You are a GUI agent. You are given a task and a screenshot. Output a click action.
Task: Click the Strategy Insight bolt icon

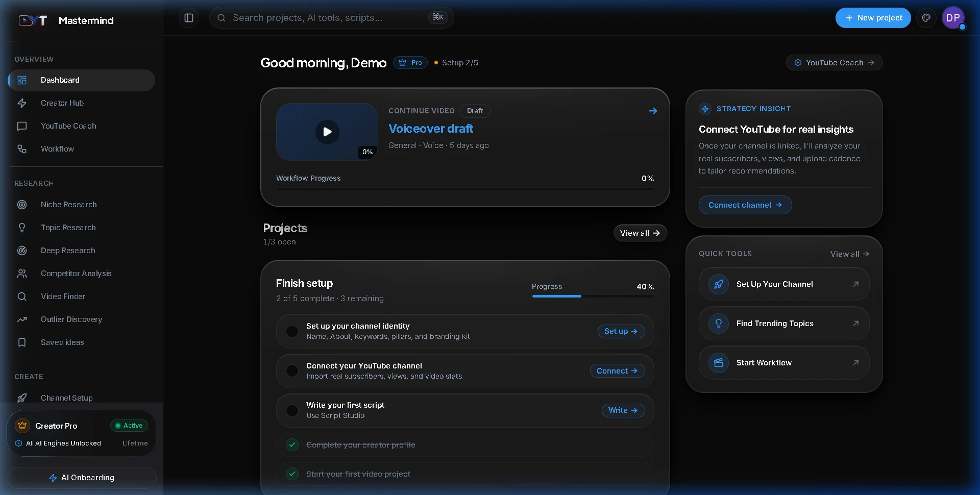(705, 109)
